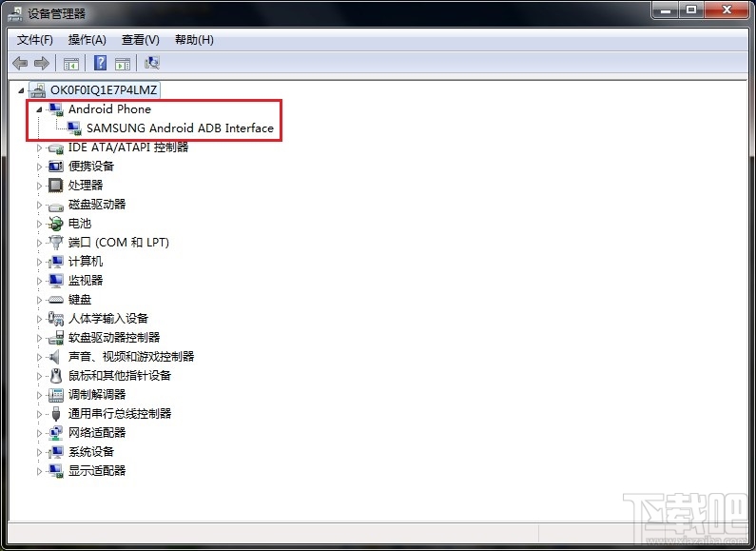Image resolution: width=756 pixels, height=551 pixels.
Task: Collapse the Android Phone node
Action: pos(39,109)
